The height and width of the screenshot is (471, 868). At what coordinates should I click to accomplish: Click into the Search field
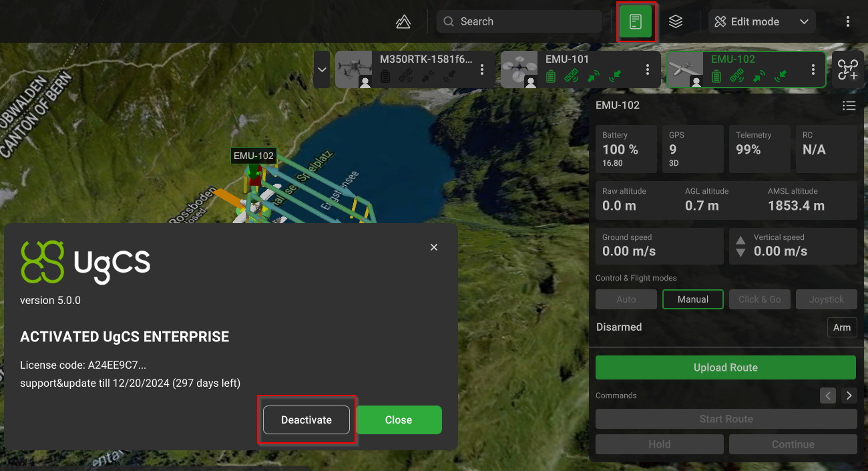[x=519, y=22]
